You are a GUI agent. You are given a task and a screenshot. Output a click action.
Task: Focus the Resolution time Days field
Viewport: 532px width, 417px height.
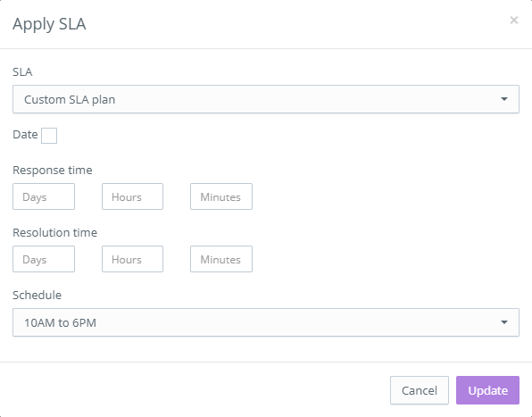point(44,259)
